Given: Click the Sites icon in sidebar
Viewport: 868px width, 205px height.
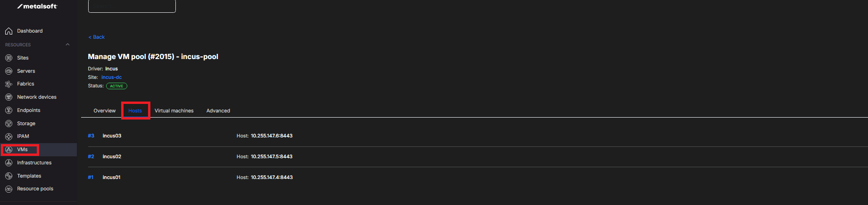Looking at the screenshot, I should 8,58.
